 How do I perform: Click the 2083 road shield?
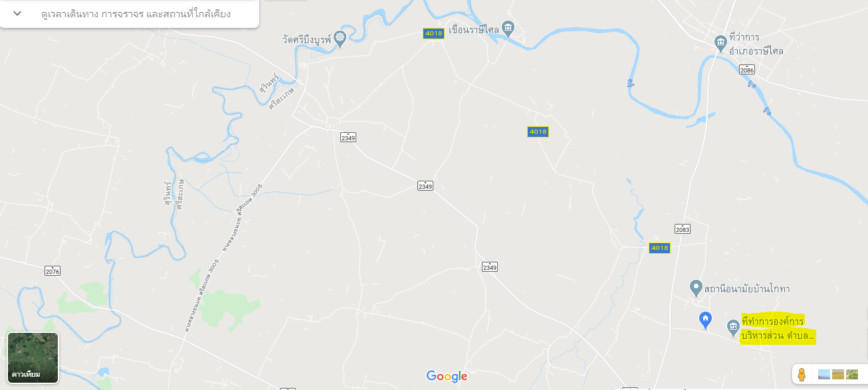(x=683, y=229)
